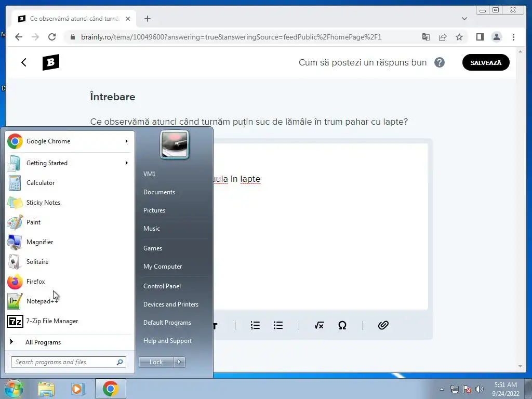Open VM1 user folder
This screenshot has width=532, height=399.
pos(149,174)
